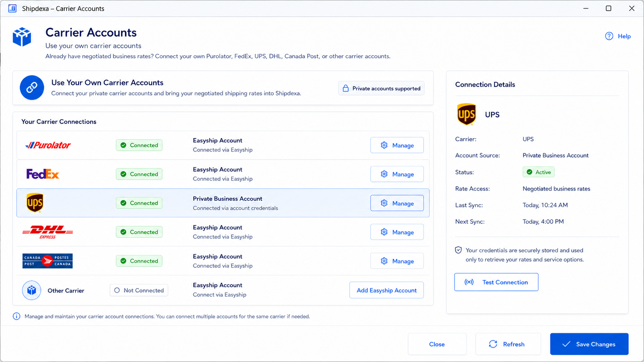Select the Purolator logo
The width and height of the screenshot is (644, 362).
click(x=48, y=145)
